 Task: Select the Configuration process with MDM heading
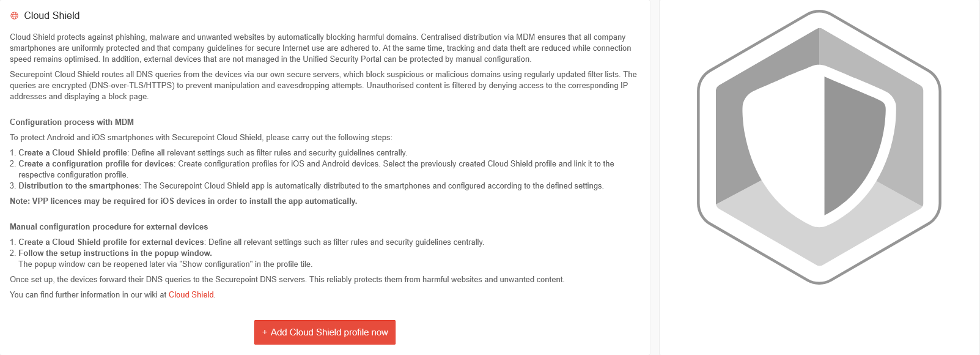click(x=72, y=122)
